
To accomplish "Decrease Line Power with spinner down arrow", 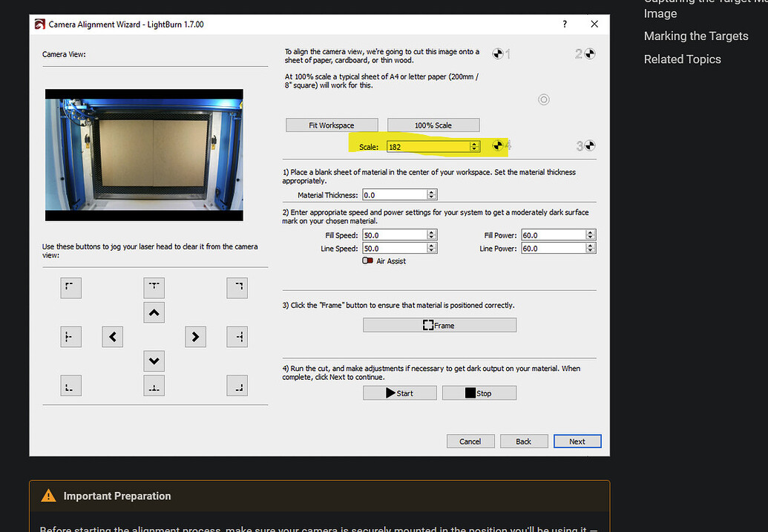I will [590, 251].
